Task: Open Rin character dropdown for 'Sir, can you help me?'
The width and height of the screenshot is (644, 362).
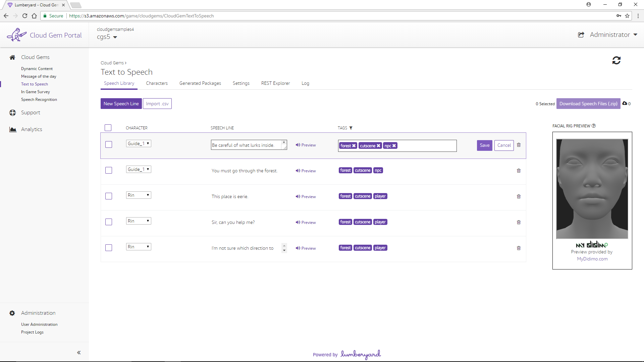Action: [139, 221]
